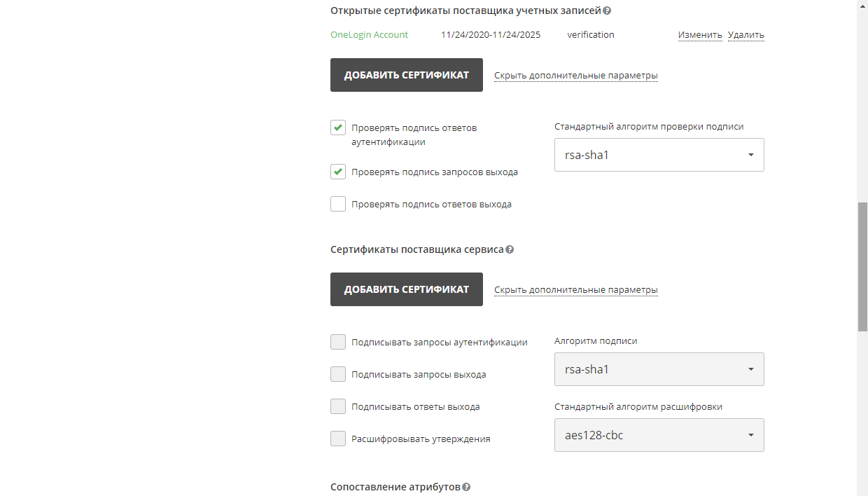Click the help icon beside service provider certificates
868x496 pixels.
pos(511,249)
